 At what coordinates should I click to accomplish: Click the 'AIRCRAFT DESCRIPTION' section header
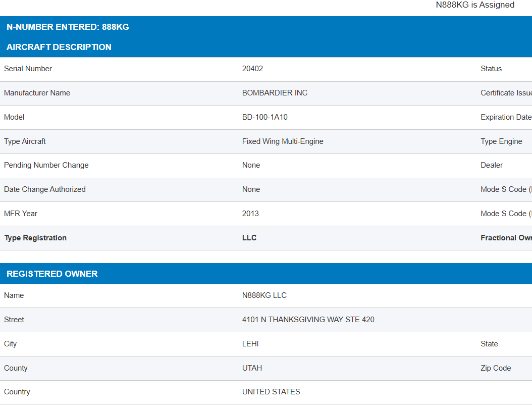(x=59, y=47)
